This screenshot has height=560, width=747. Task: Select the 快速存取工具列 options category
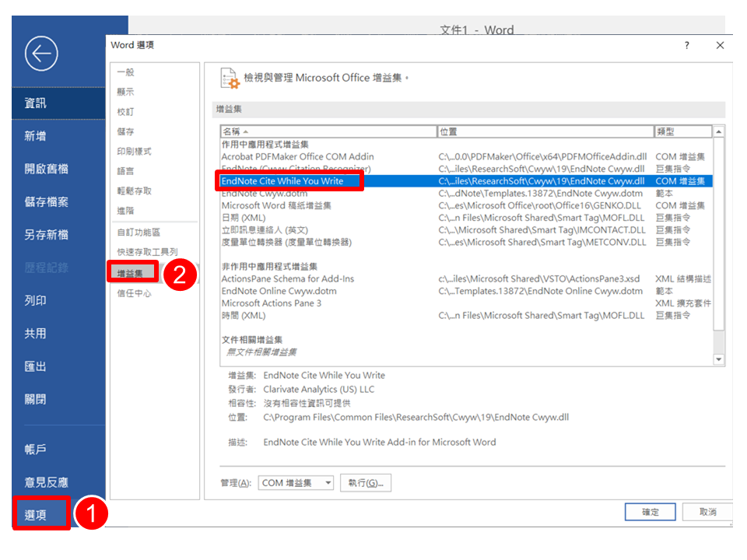(154, 252)
